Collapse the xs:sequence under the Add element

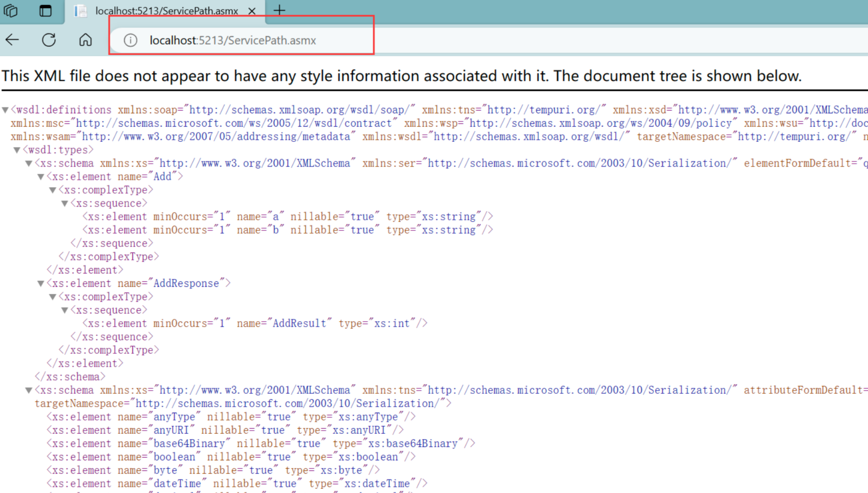(64, 203)
